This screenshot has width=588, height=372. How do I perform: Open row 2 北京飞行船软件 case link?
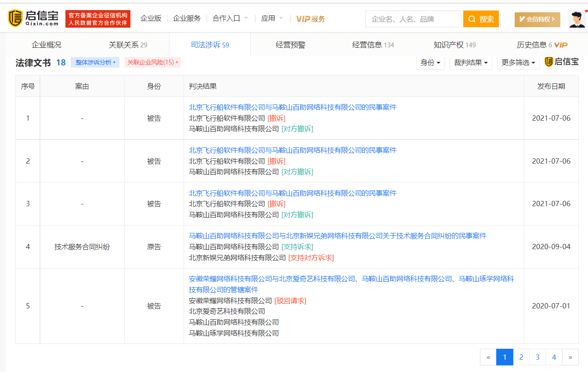click(292, 150)
